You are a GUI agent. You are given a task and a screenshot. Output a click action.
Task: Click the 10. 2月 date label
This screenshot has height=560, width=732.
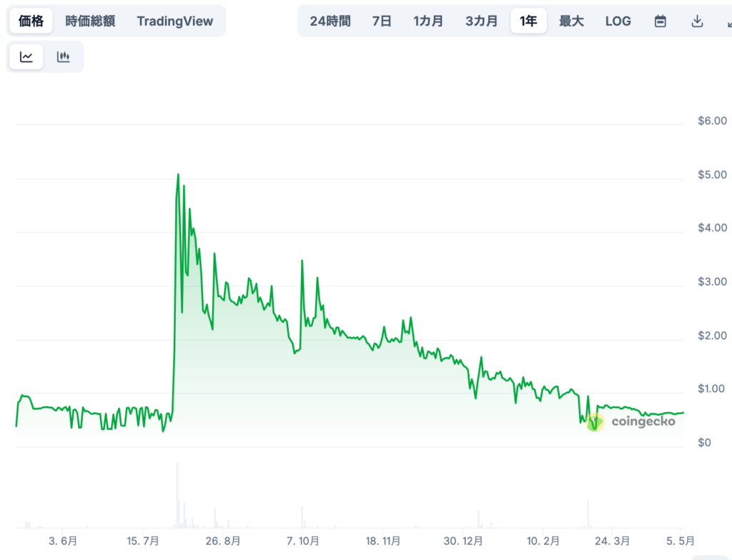pos(543,541)
